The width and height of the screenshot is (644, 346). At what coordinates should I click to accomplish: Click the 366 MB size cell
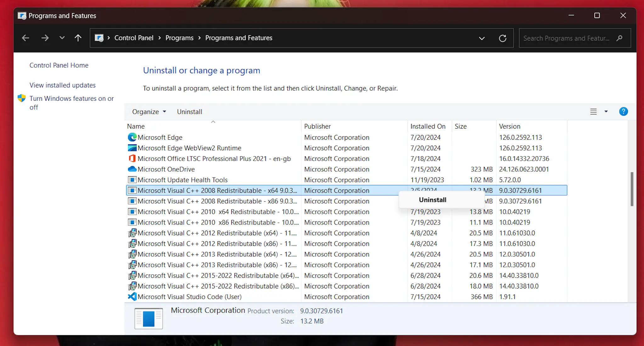482,297
